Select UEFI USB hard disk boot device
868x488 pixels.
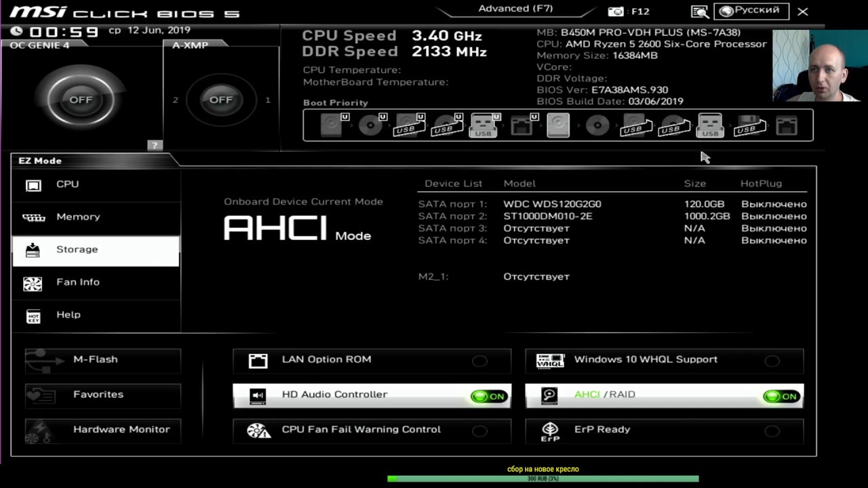point(409,125)
